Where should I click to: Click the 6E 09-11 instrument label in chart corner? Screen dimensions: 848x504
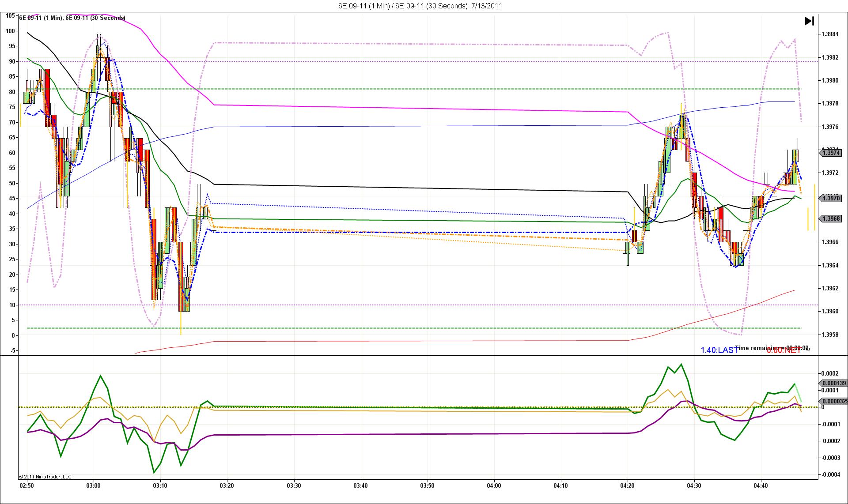[72, 18]
